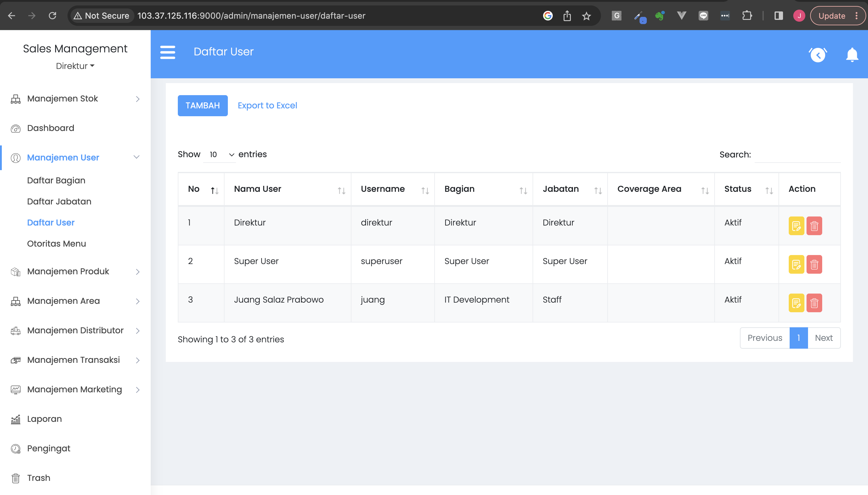Click the delete icon for Super User row

[815, 264]
